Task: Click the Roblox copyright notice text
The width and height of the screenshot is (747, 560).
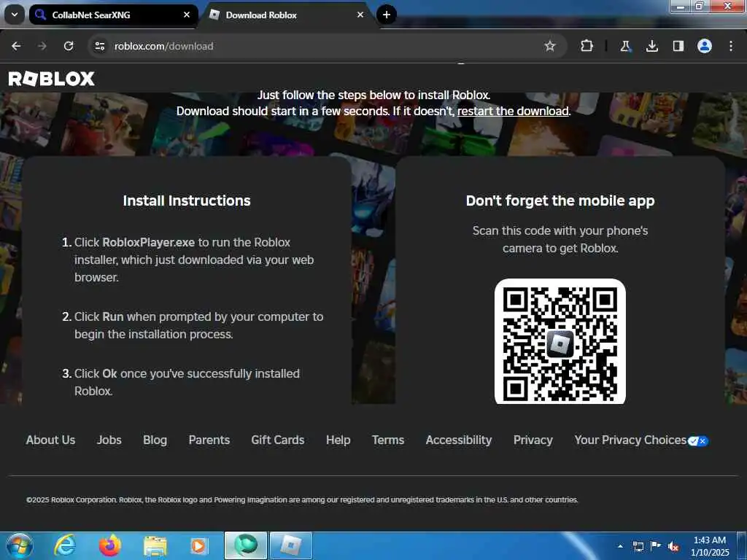Action: pyautogui.click(x=302, y=499)
